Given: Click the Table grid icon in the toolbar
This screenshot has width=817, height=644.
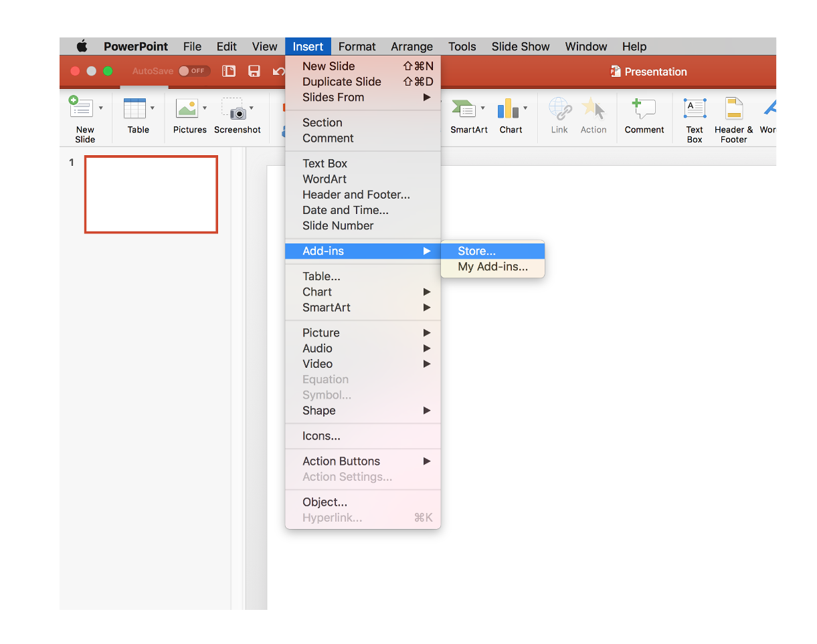Looking at the screenshot, I should (x=135, y=108).
